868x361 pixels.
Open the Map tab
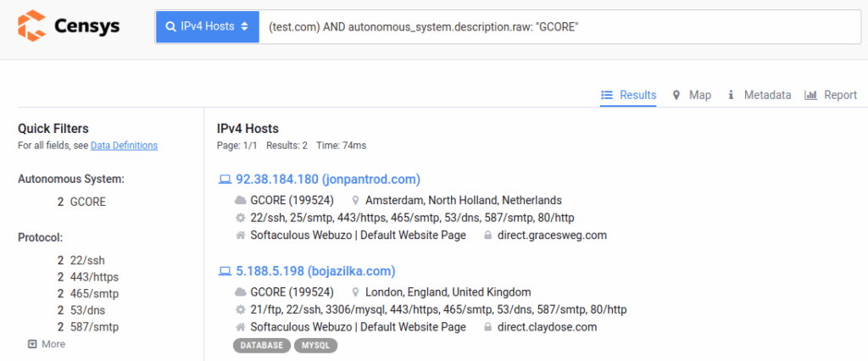coord(692,95)
